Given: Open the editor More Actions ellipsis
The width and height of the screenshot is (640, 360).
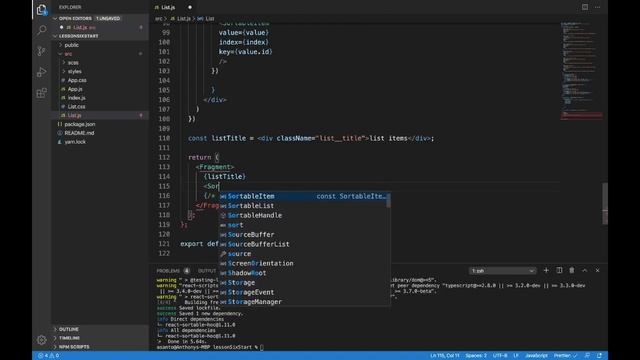Looking at the screenshot, I should click(x=597, y=7).
